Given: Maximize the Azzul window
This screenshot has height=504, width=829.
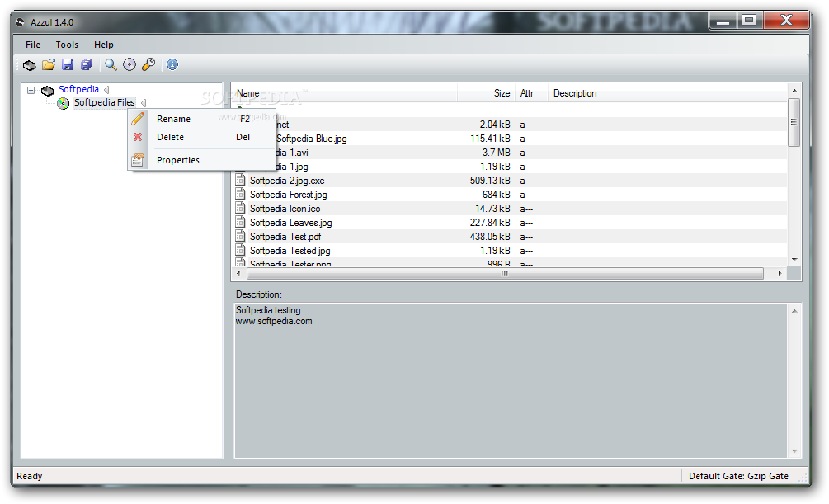Looking at the screenshot, I should click(749, 21).
